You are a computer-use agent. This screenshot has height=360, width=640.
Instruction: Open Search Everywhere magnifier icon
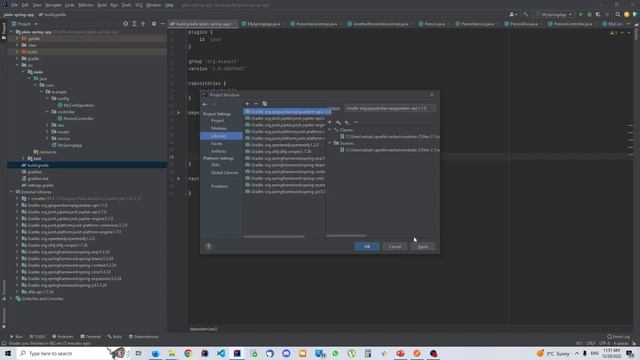(618, 14)
